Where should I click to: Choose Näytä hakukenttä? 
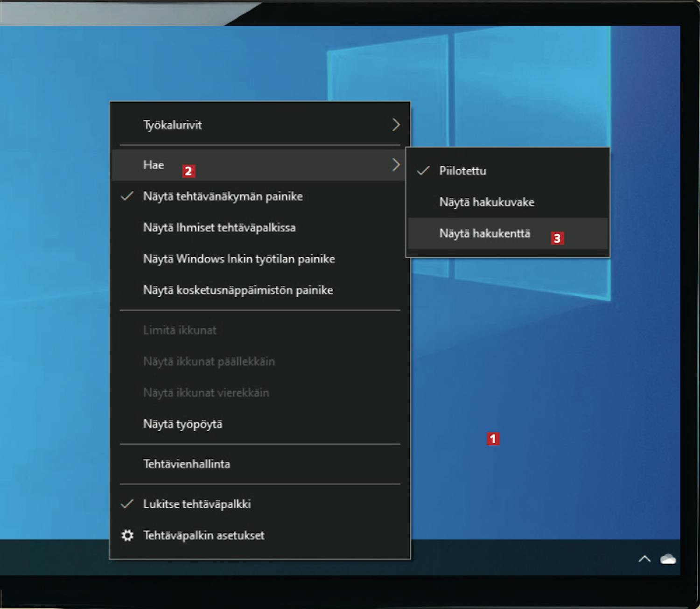484,233
